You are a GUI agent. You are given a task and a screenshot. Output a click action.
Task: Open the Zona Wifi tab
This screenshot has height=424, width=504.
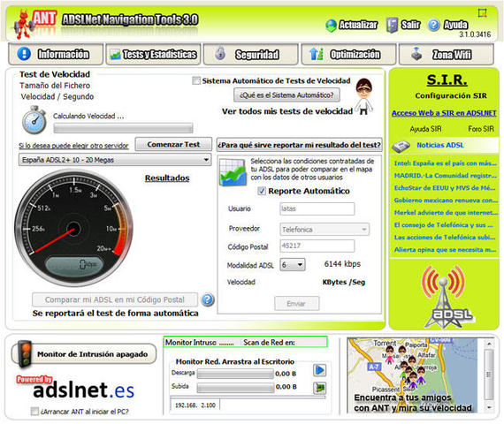point(447,54)
